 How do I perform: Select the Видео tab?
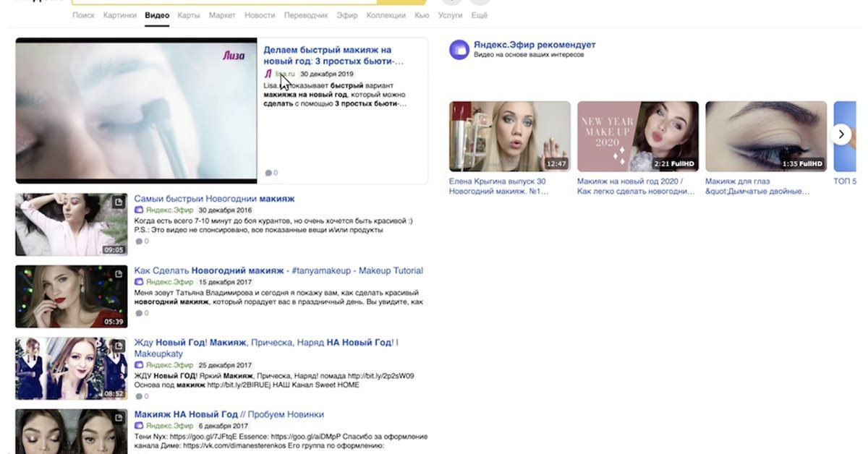click(157, 15)
